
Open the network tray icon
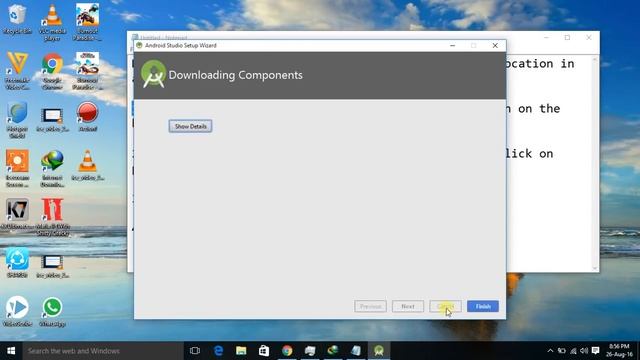(573, 351)
